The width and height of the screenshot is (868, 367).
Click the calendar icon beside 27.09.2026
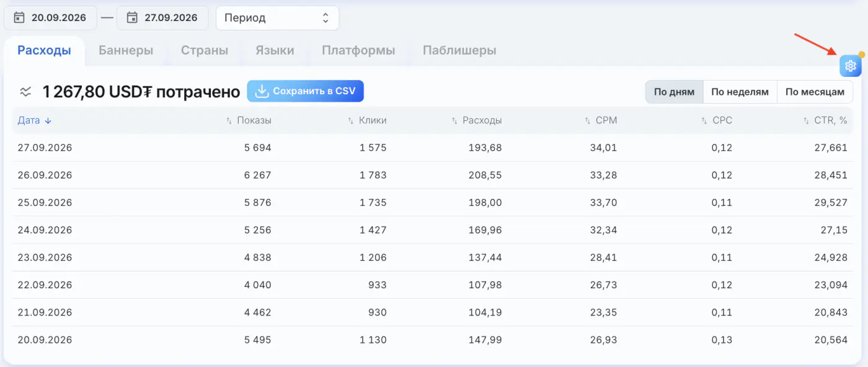pos(131,17)
